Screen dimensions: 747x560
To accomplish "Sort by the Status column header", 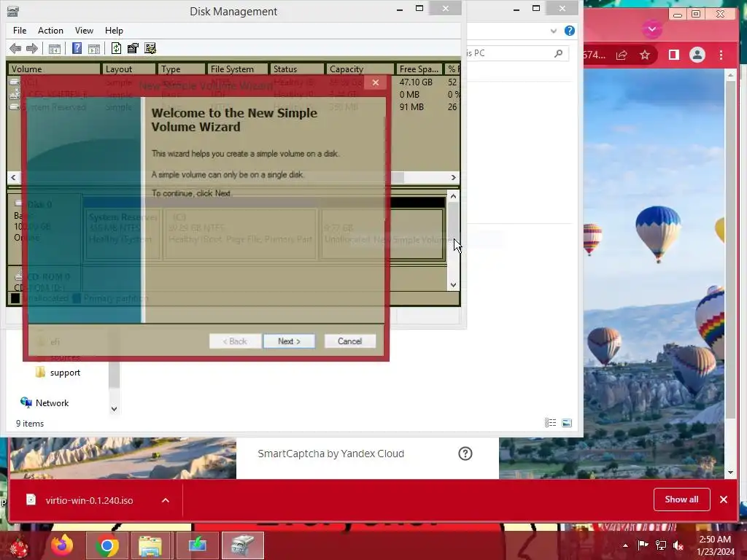I will (x=297, y=69).
